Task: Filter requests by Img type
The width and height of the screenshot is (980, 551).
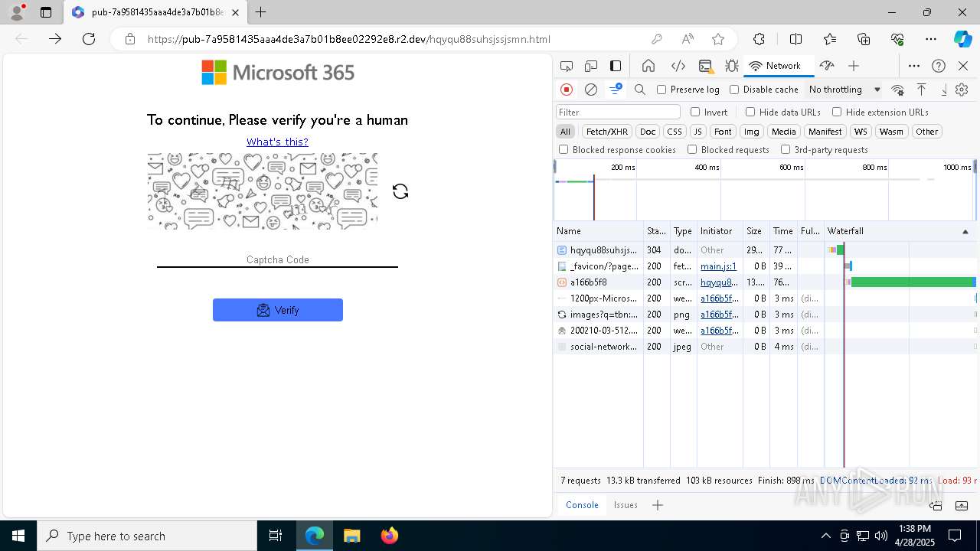Action: tap(752, 132)
